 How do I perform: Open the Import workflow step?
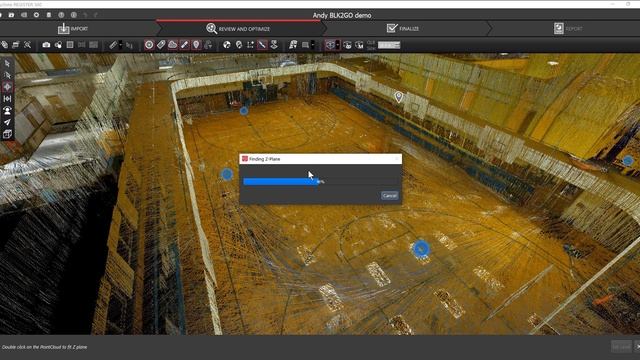tap(73, 29)
